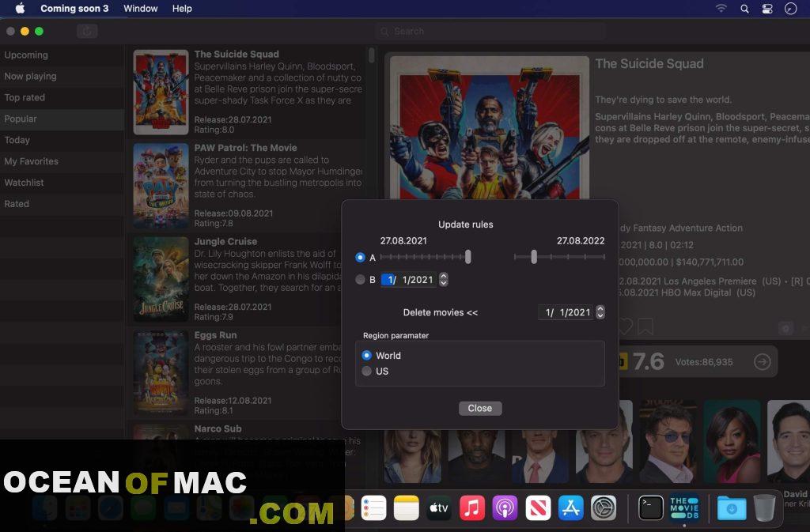Select update rule option B
Viewport: 810px width, 532px height.
click(360, 280)
